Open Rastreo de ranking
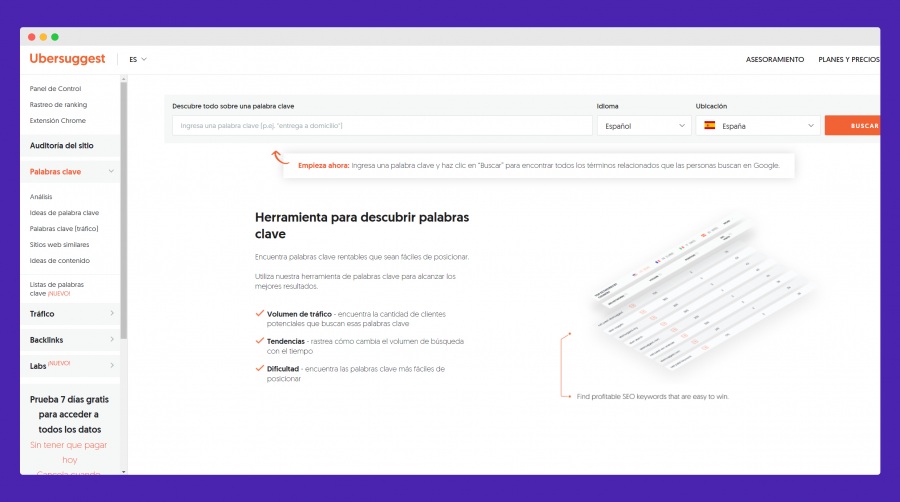Image resolution: width=900 pixels, height=502 pixels. pos(58,104)
